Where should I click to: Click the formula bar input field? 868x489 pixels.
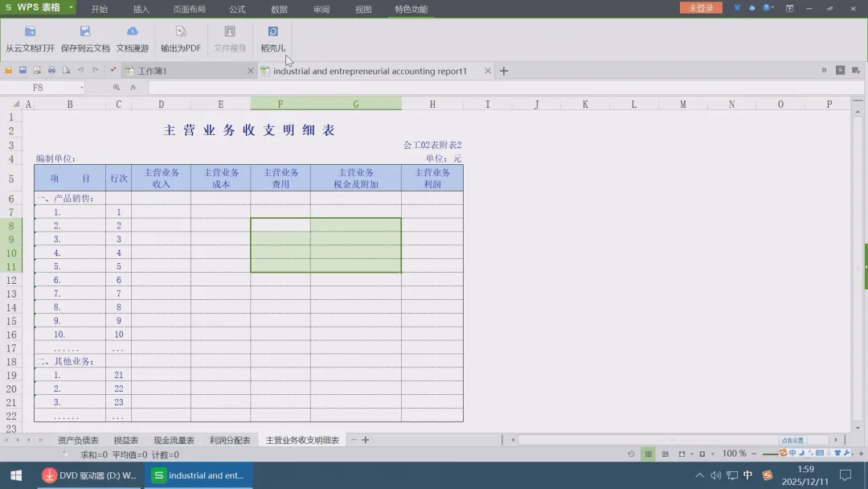[505, 88]
